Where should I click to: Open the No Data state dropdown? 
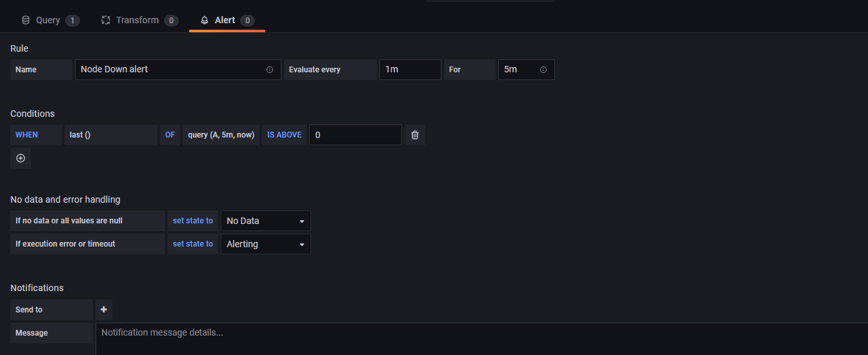[265, 221]
